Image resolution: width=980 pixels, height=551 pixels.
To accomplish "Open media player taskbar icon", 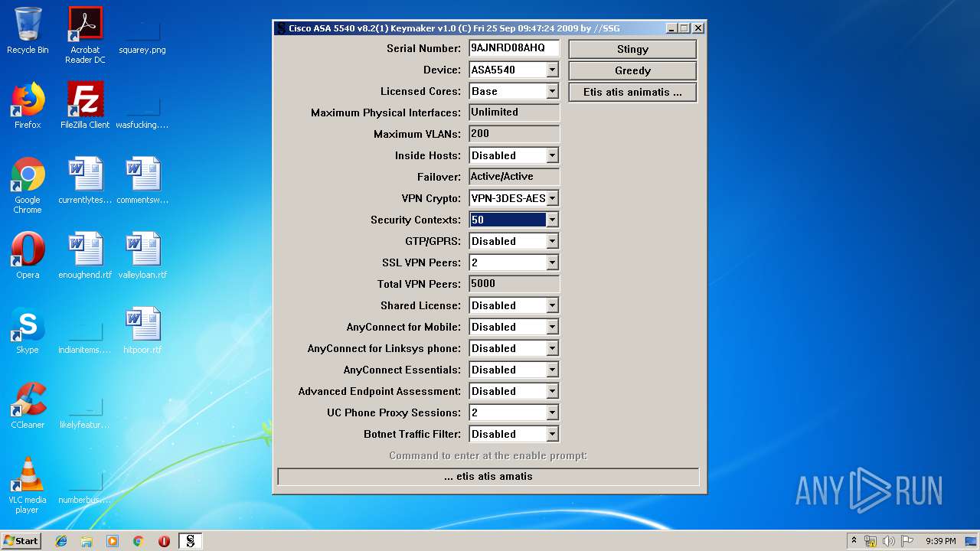I will (x=113, y=541).
